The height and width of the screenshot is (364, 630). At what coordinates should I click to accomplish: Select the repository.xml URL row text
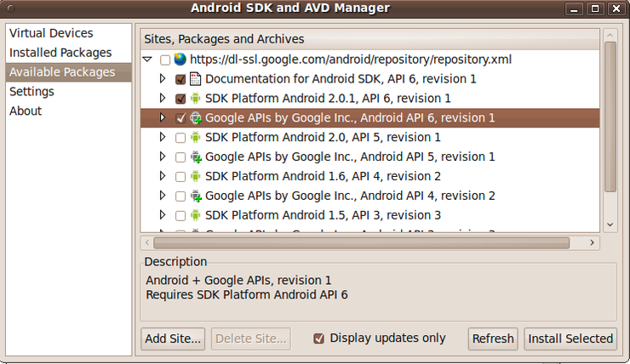click(351, 60)
